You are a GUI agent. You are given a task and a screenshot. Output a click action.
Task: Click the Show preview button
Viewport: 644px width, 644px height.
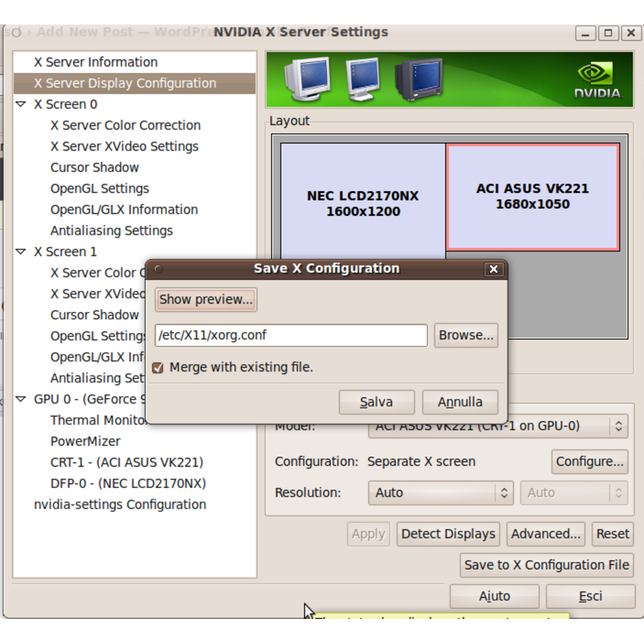[x=206, y=299]
